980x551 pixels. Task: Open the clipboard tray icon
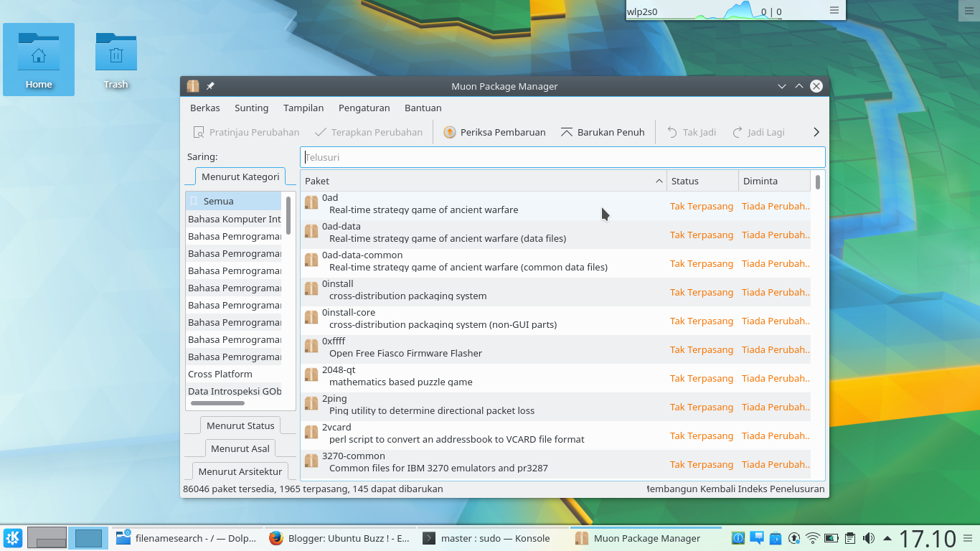tap(850, 538)
